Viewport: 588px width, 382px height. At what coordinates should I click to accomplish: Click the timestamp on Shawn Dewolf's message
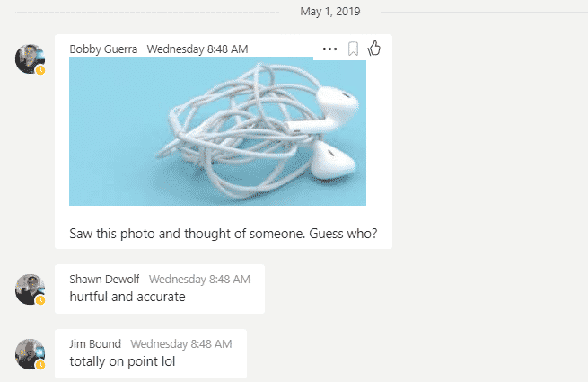point(199,279)
